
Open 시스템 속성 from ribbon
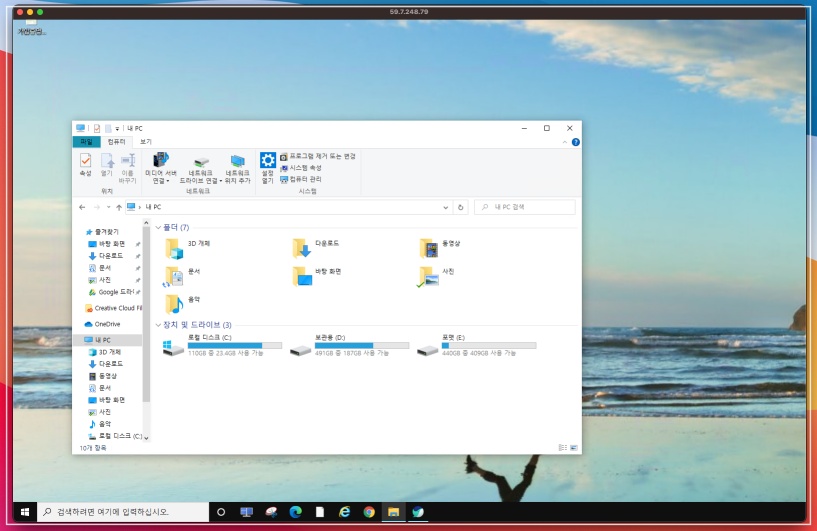tap(301, 168)
